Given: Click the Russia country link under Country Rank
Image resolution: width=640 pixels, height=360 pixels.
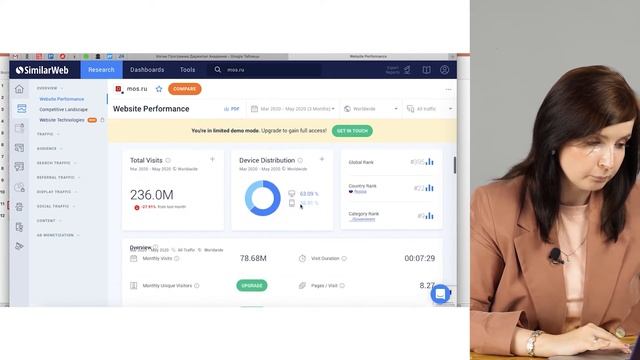Looking at the screenshot, I should (360, 192).
